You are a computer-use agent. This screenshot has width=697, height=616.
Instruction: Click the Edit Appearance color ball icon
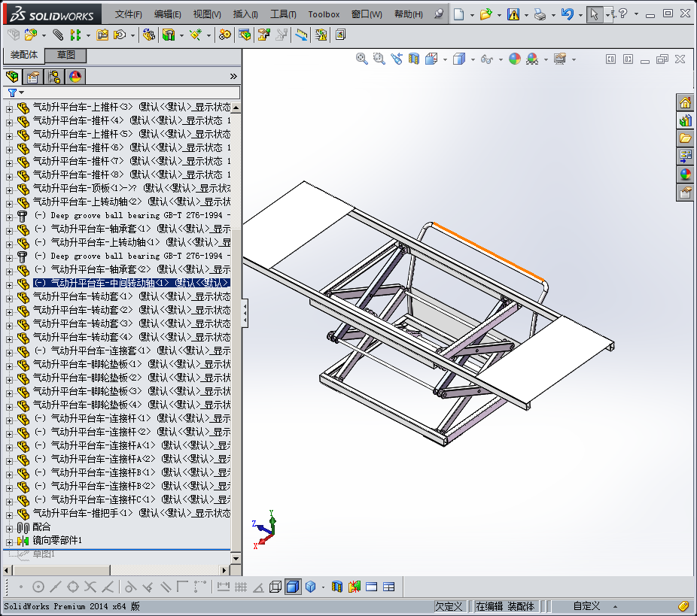(515, 59)
